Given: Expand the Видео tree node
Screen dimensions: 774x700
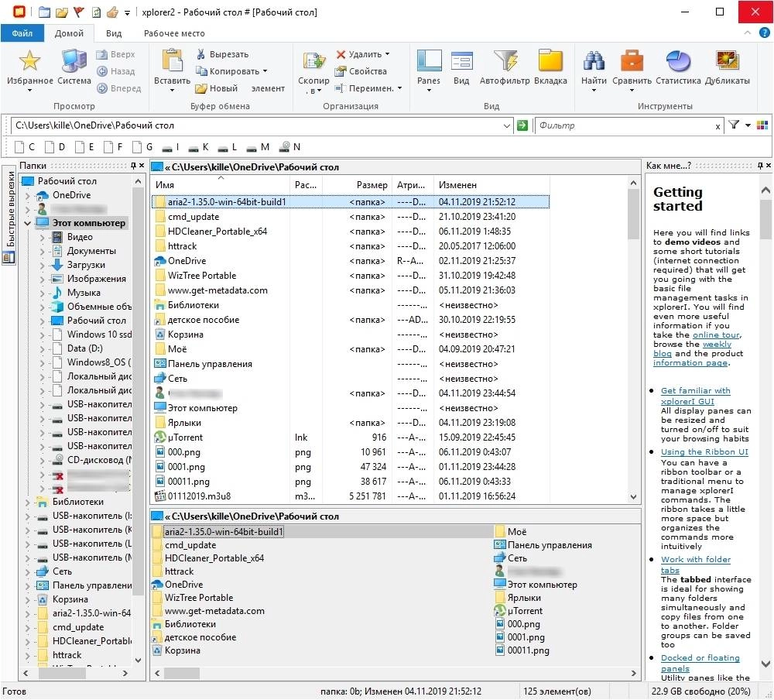Looking at the screenshot, I should pyautogui.click(x=42, y=237).
